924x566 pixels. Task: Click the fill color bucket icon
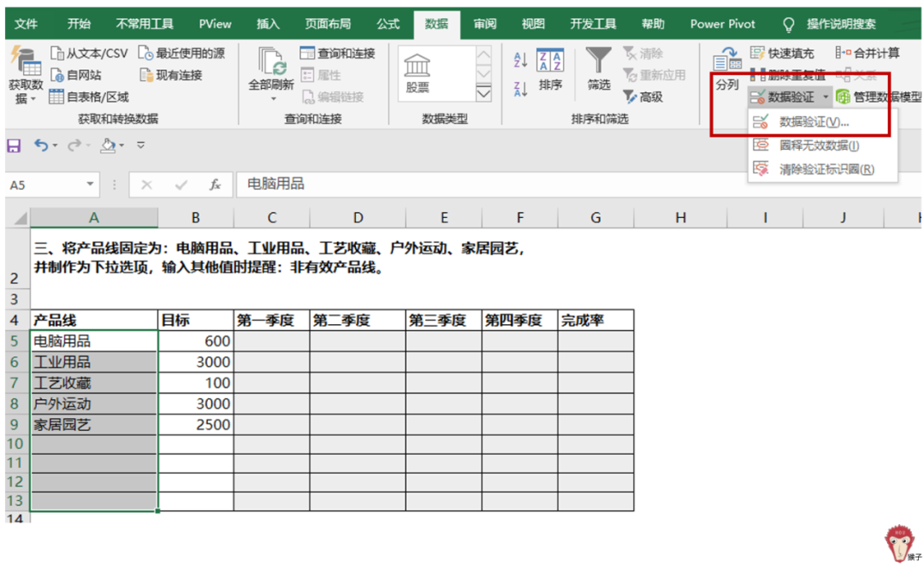pos(107,144)
